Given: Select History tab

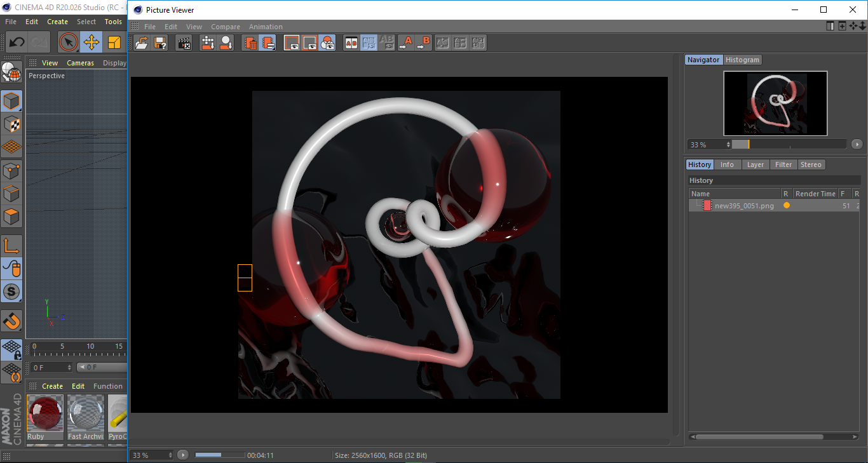Looking at the screenshot, I should coord(700,164).
